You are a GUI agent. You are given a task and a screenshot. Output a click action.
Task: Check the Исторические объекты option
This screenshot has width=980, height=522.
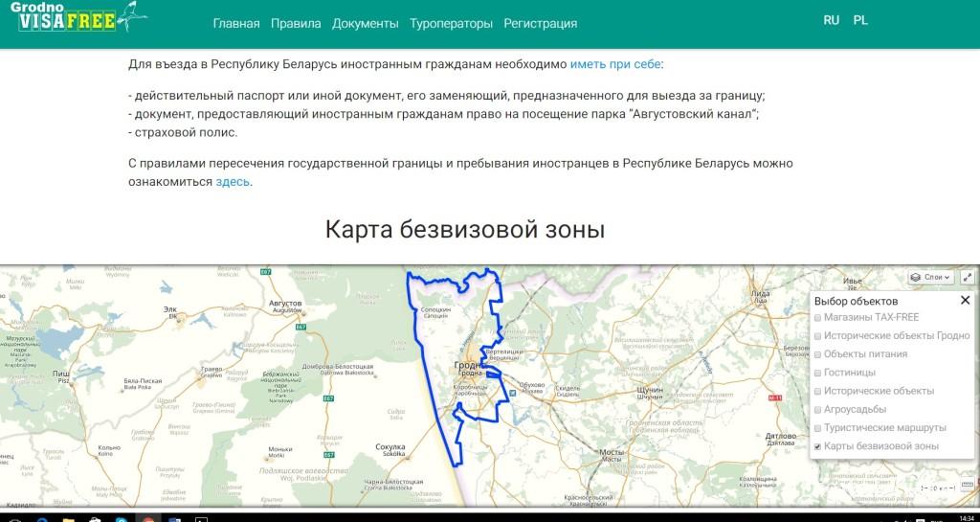pyautogui.click(x=817, y=392)
